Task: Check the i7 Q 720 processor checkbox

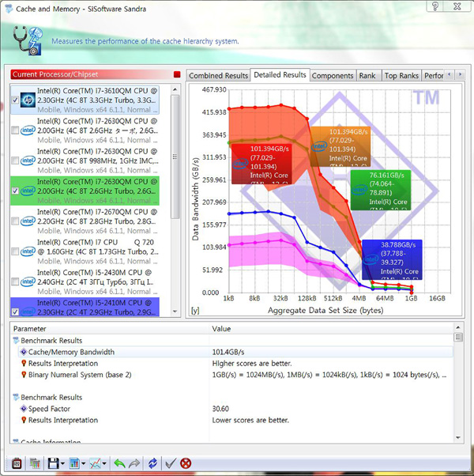Action: click(x=15, y=251)
